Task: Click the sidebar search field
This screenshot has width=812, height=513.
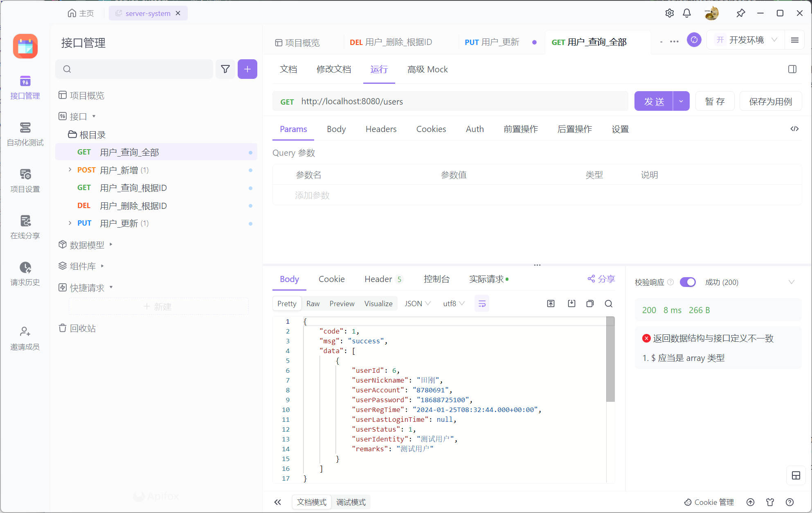Action: (x=134, y=69)
